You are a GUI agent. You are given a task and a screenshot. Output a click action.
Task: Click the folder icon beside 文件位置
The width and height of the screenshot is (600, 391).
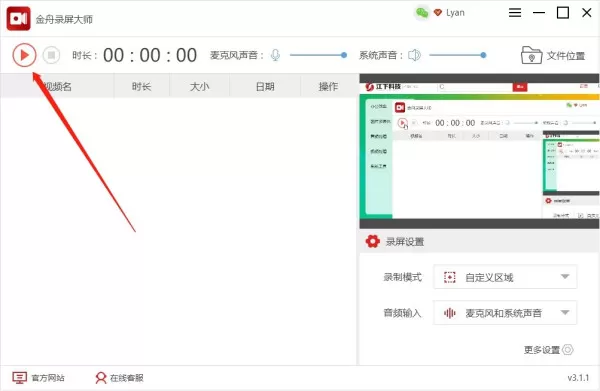[x=531, y=55]
